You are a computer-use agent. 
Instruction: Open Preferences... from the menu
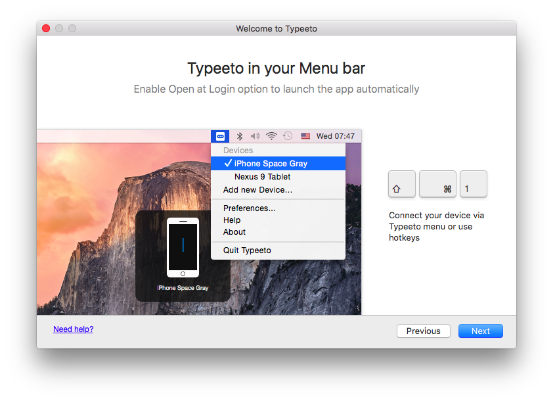(278, 208)
